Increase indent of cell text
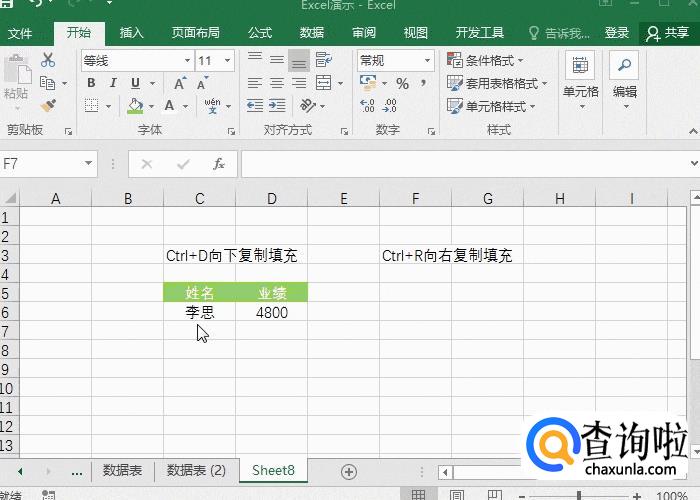Image resolution: width=700 pixels, height=500 pixels. (x=277, y=106)
